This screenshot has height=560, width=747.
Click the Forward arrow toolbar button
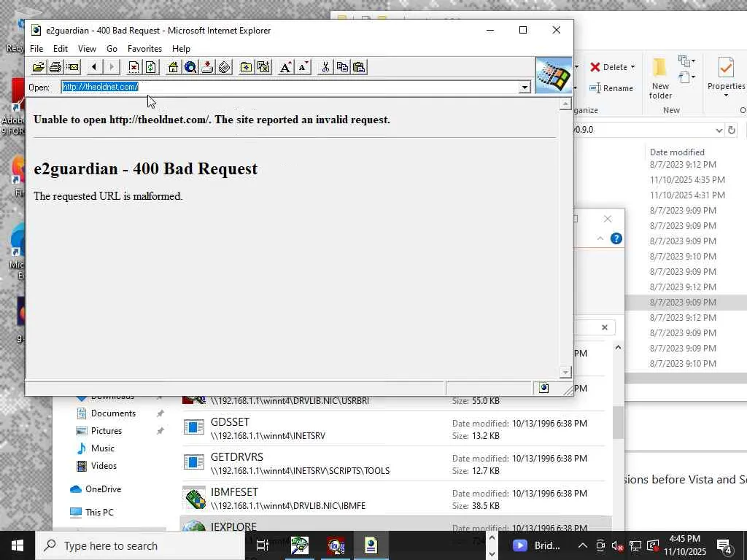coord(112,67)
